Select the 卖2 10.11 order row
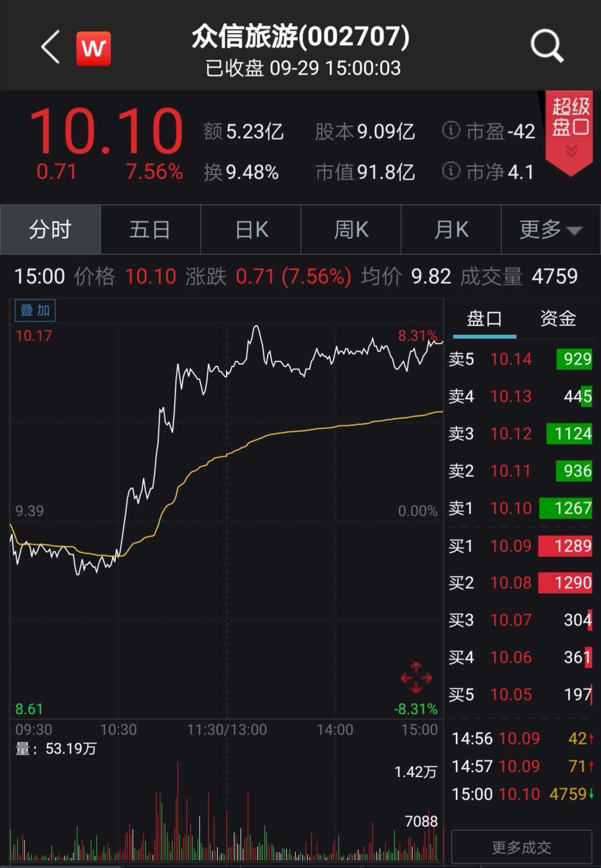Image resolution: width=601 pixels, height=868 pixels. coord(520,471)
